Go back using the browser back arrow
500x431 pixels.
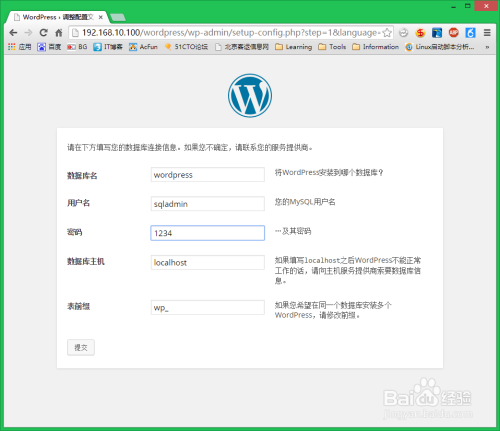(x=13, y=33)
